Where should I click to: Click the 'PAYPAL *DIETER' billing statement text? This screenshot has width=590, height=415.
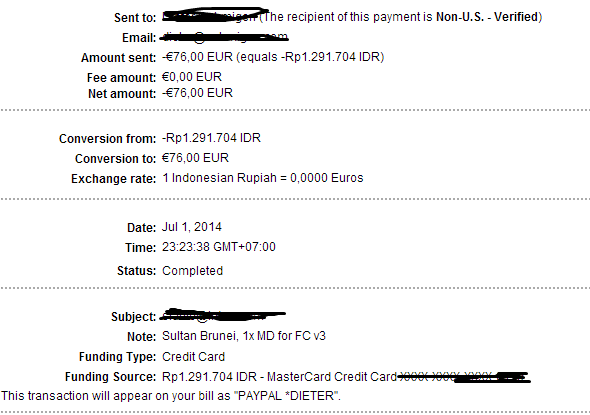pyautogui.click(x=286, y=396)
